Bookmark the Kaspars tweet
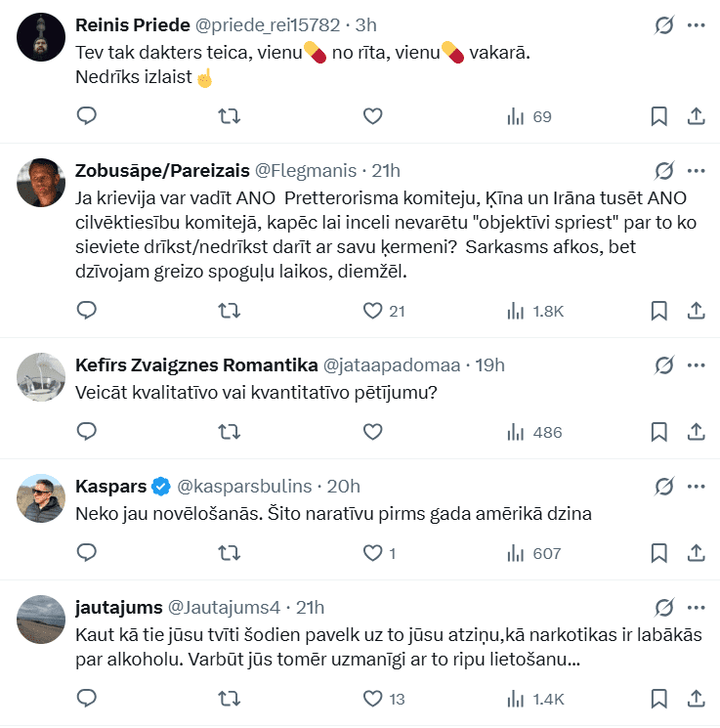This screenshot has height=728, width=720. 659,553
